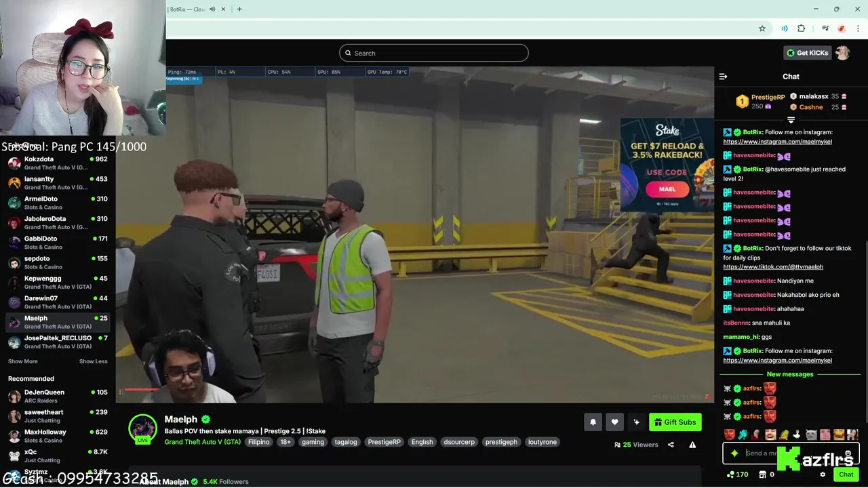
Task: Select the 18+ tag
Action: coord(285,442)
